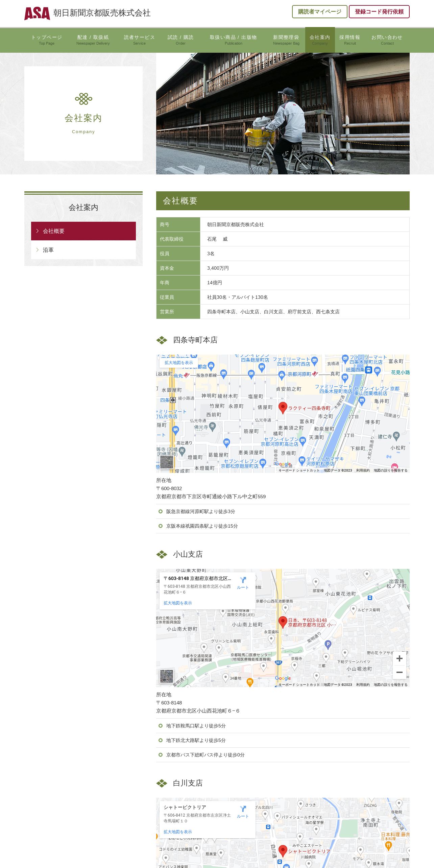
Task: Click 白川支店 section heading
Action: [188, 783]
